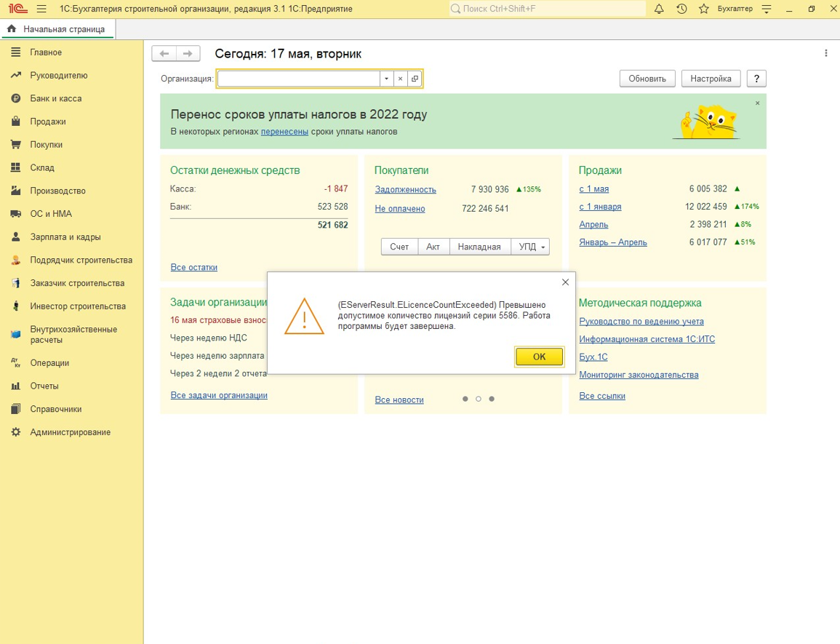
Task: Click the search field Поиск Ctrl+Shift+F
Action: tap(548, 9)
